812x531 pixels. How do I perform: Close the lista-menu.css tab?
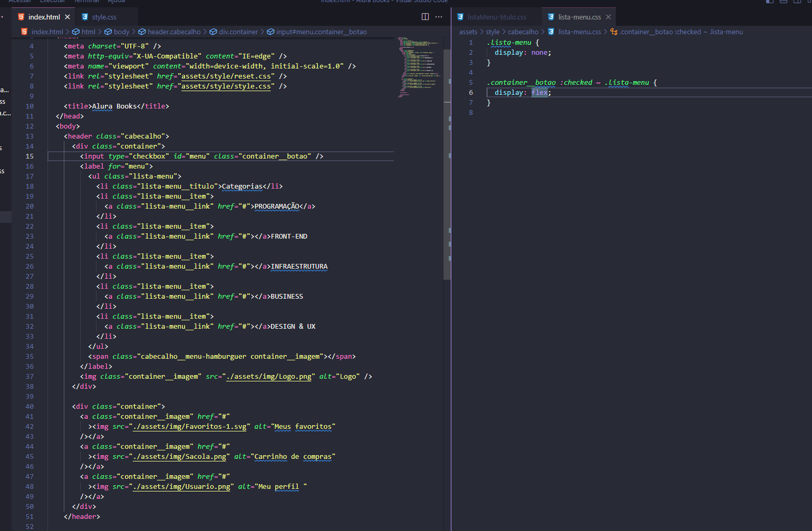[608, 17]
